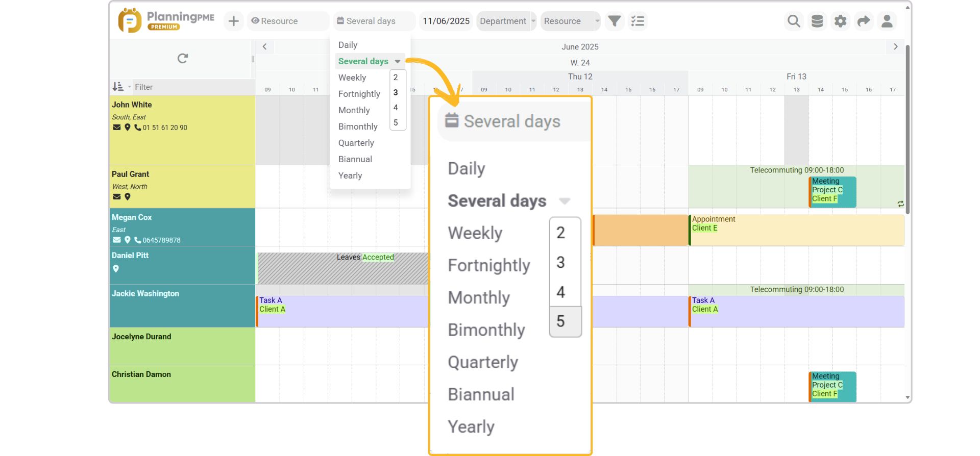This screenshot has height=456, width=980.
Task: Click the 11/06/2025 date field
Action: [446, 21]
